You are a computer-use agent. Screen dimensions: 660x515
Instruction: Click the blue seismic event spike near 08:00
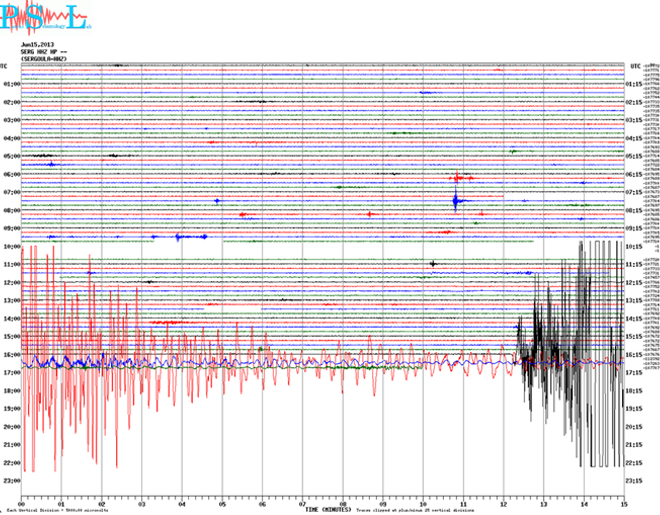tap(455, 202)
